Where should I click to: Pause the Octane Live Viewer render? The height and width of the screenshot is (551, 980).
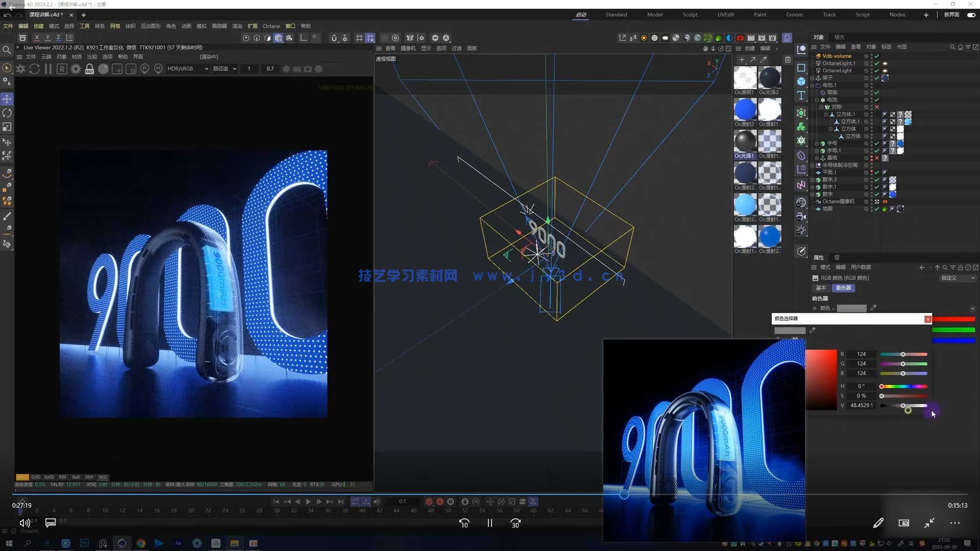48,68
